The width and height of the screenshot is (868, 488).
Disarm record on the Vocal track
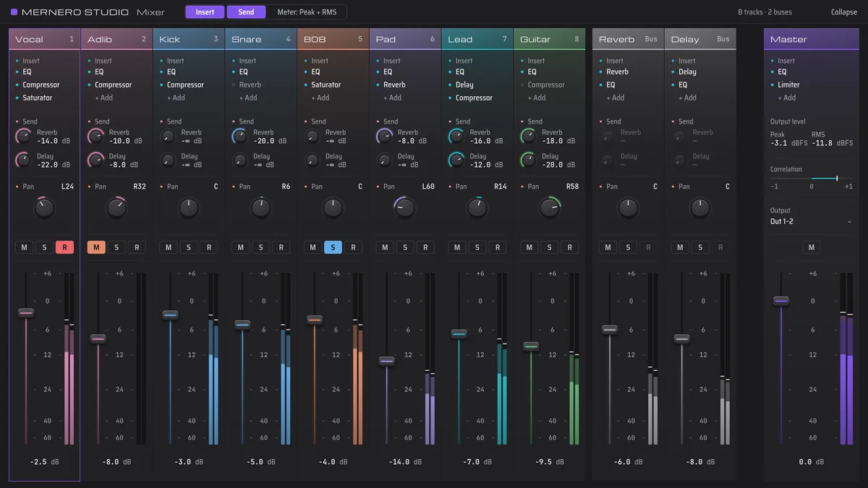pos(64,247)
